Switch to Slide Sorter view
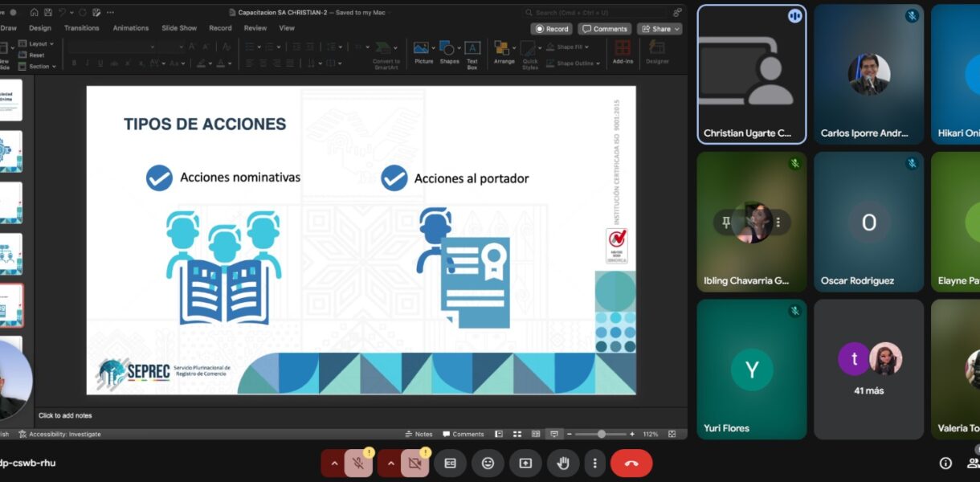The height and width of the screenshot is (482, 980). [517, 434]
